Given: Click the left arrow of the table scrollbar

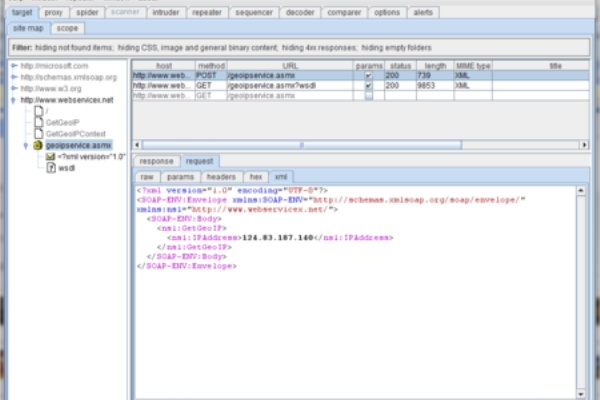Looking at the screenshot, I should pyautogui.click(x=137, y=145).
